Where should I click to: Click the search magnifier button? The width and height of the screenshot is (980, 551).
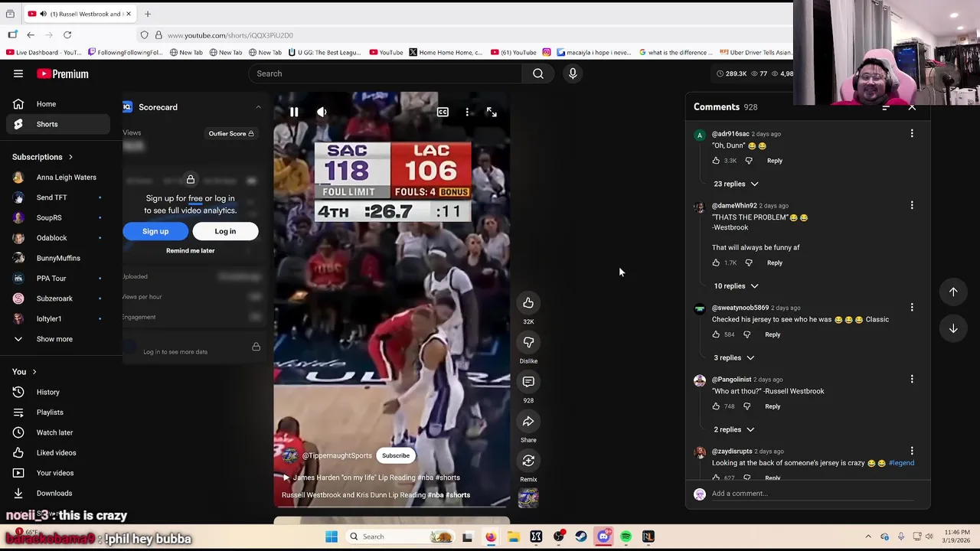point(538,73)
